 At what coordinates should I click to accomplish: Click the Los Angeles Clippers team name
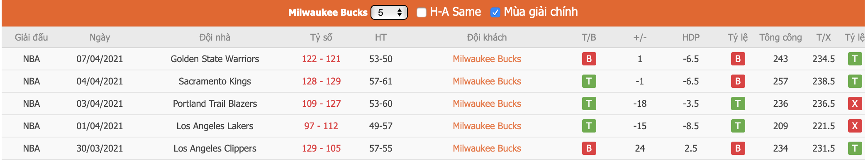[x=215, y=148]
